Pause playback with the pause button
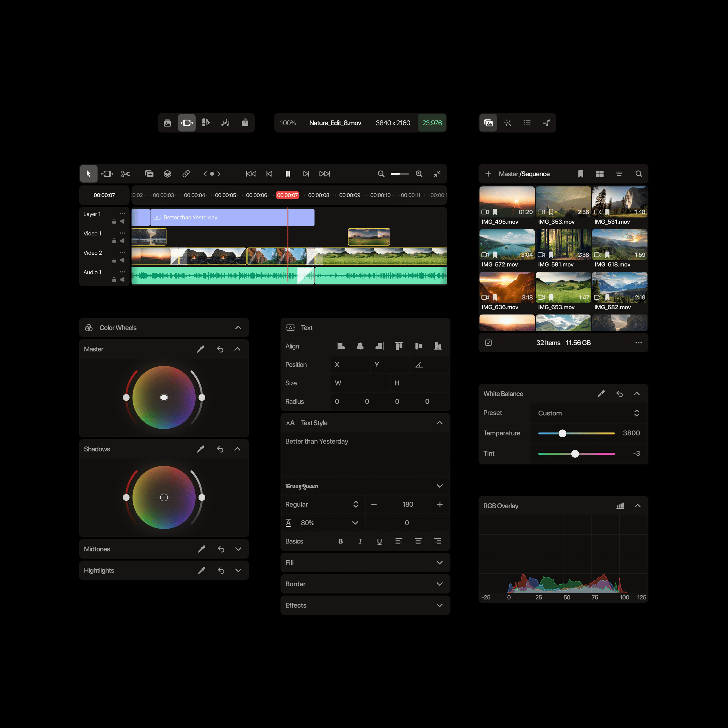 (x=288, y=174)
